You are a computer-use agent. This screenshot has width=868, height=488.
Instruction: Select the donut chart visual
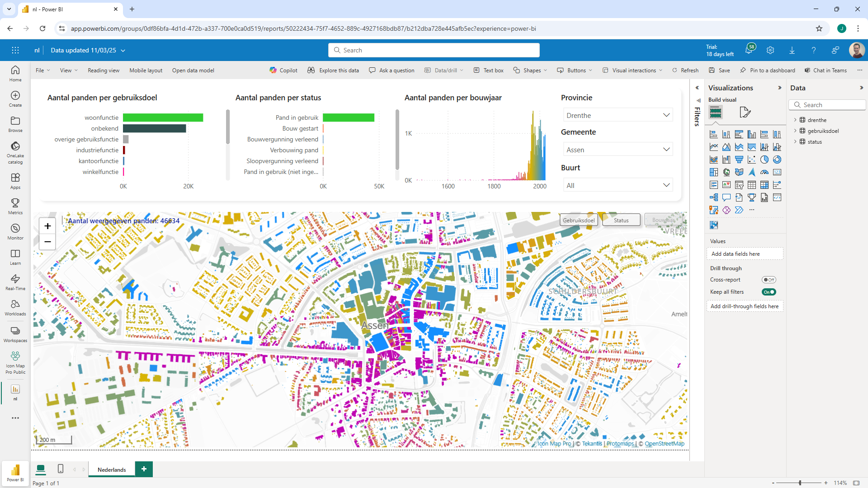click(777, 160)
